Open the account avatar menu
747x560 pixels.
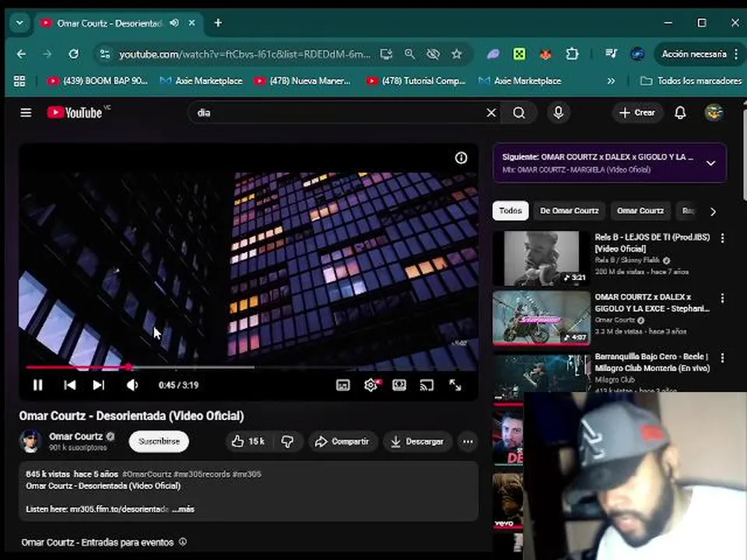pos(714,113)
